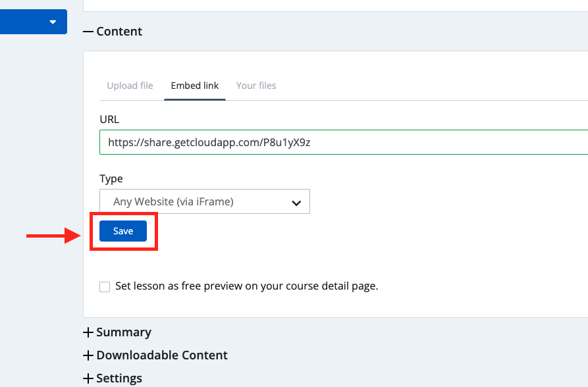
Task: Expand the Downloadable Content section
Action: pyautogui.click(x=162, y=355)
